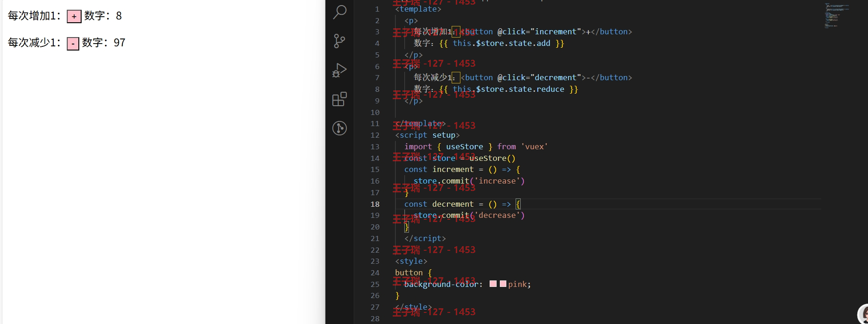Click 'const increment' on line 15

pos(439,169)
